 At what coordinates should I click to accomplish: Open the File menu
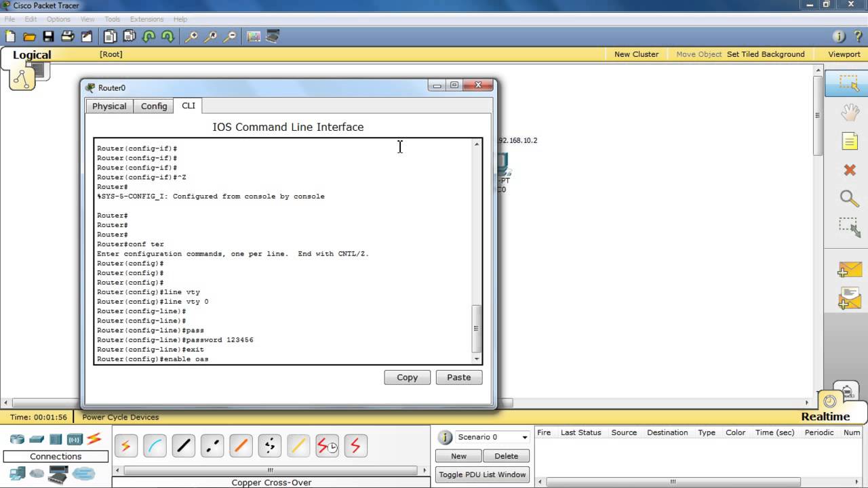9,19
